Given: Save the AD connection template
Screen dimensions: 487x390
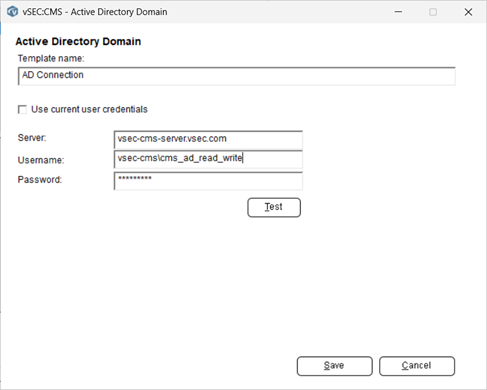Looking at the screenshot, I should coord(335,366).
